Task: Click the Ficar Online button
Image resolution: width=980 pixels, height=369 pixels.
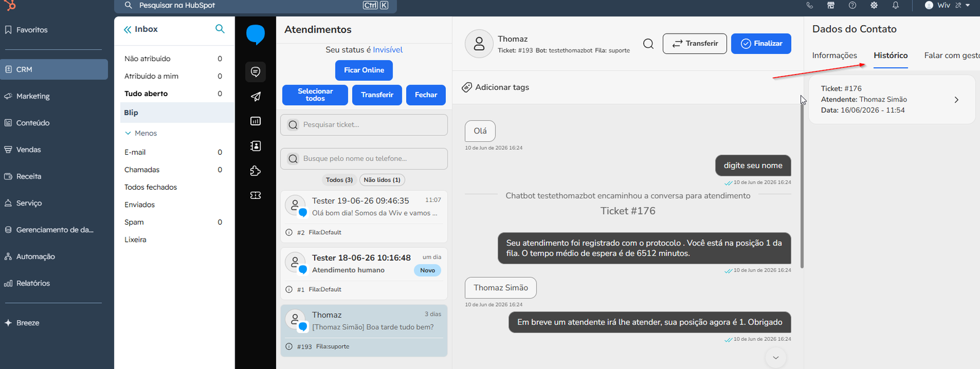Action: pyautogui.click(x=364, y=70)
